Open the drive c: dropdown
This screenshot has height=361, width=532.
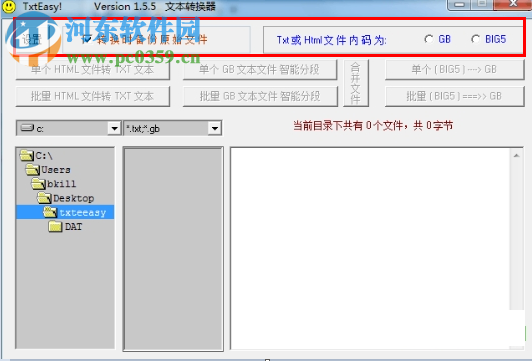click(x=114, y=128)
